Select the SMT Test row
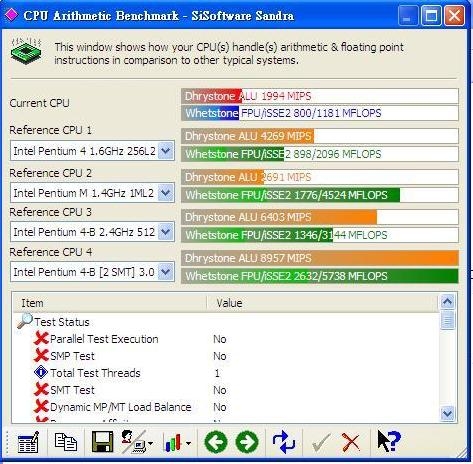473x464 pixels. click(x=226, y=390)
